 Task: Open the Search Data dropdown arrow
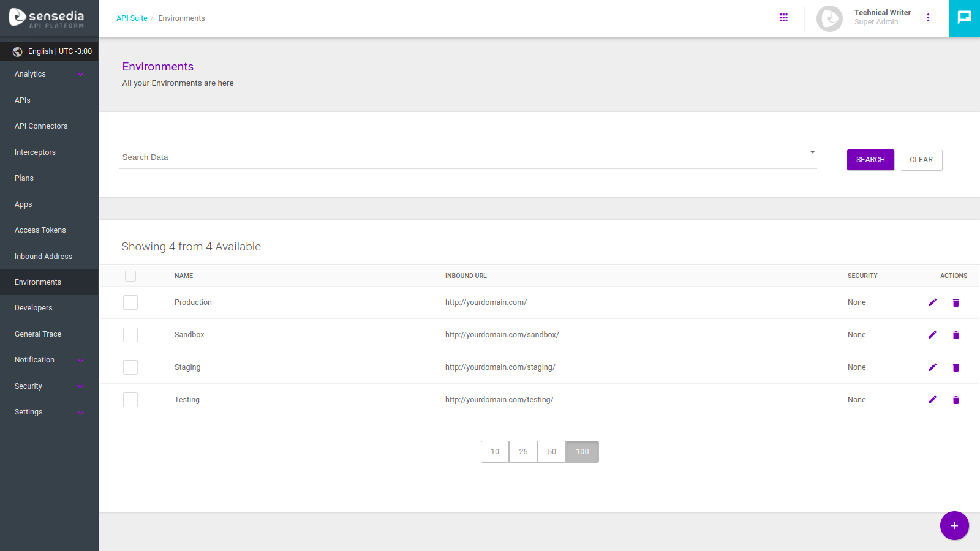coord(812,152)
